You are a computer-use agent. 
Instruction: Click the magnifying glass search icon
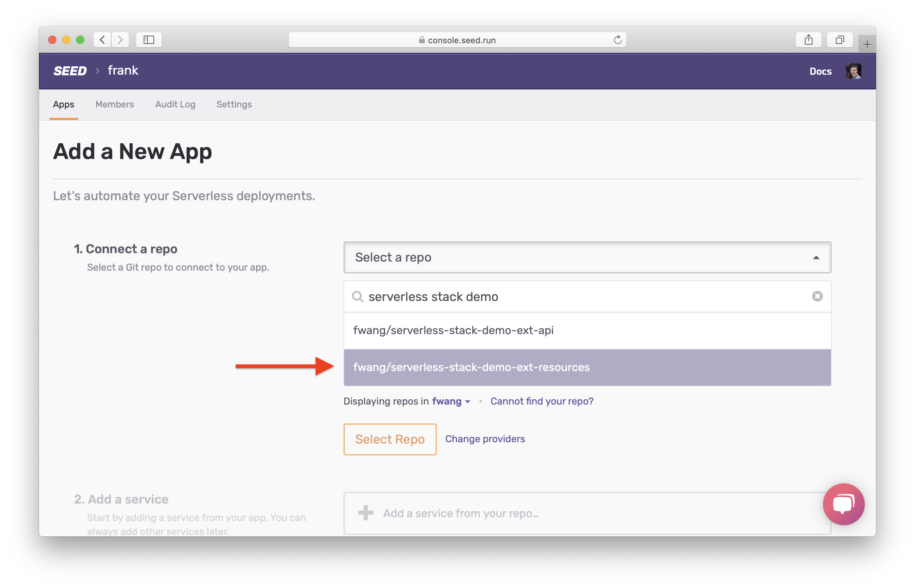point(357,297)
